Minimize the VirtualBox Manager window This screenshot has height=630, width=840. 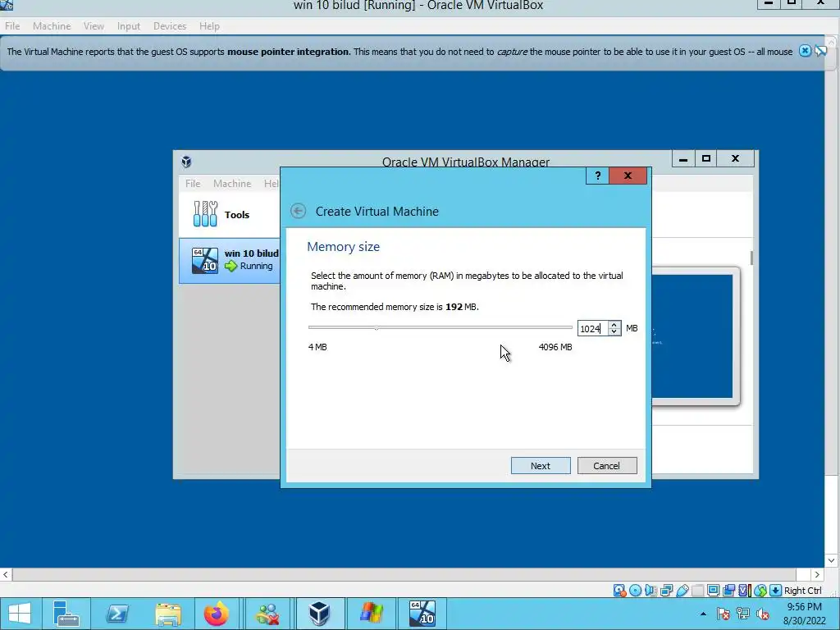click(x=683, y=158)
